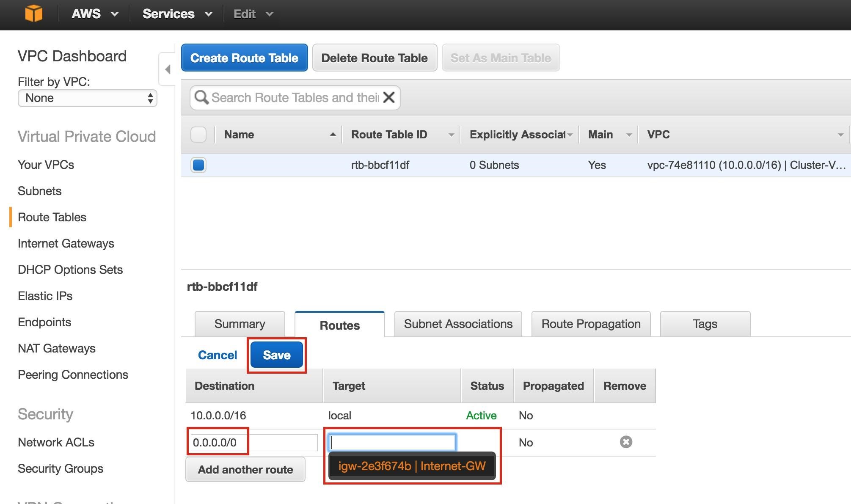The height and width of the screenshot is (504, 851).
Task: Expand the Services menu
Action: coord(177,14)
